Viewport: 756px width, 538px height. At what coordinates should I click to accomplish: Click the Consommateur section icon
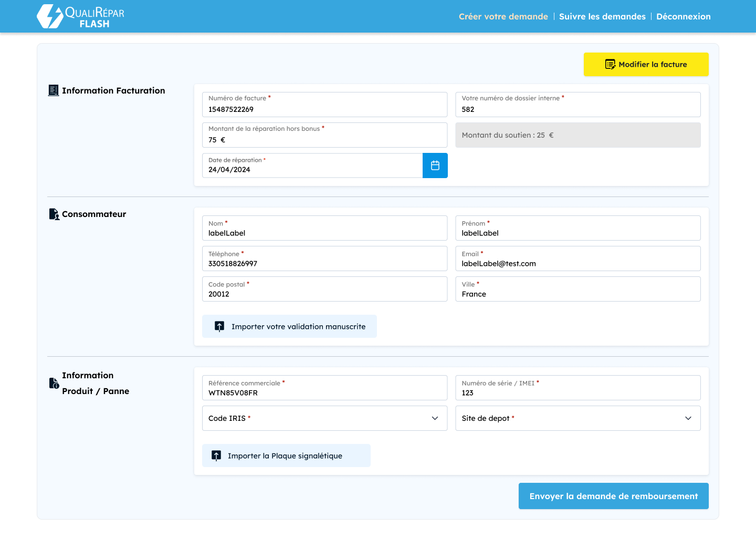54,214
